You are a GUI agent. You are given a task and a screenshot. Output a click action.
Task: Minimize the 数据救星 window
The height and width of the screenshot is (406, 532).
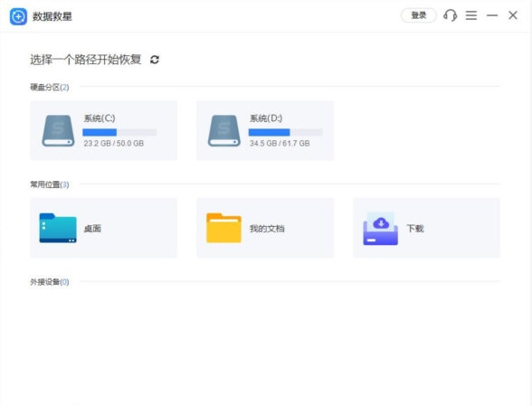click(492, 15)
